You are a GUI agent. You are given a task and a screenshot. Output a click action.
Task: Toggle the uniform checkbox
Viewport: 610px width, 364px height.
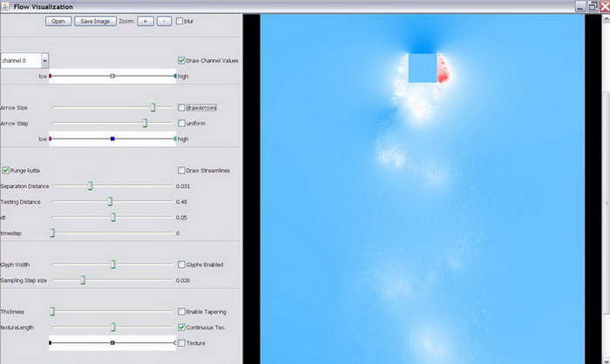point(181,124)
